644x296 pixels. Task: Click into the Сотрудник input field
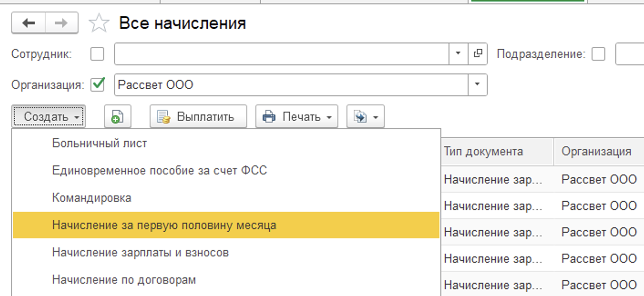pyautogui.click(x=282, y=54)
